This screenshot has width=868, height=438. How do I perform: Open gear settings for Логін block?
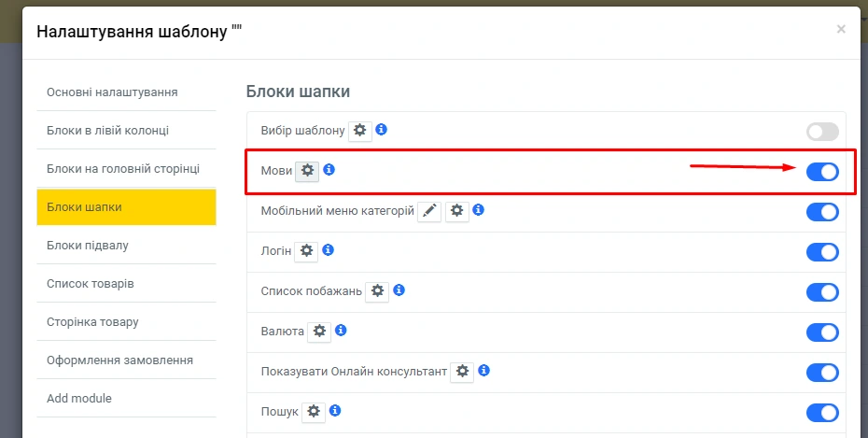click(306, 251)
